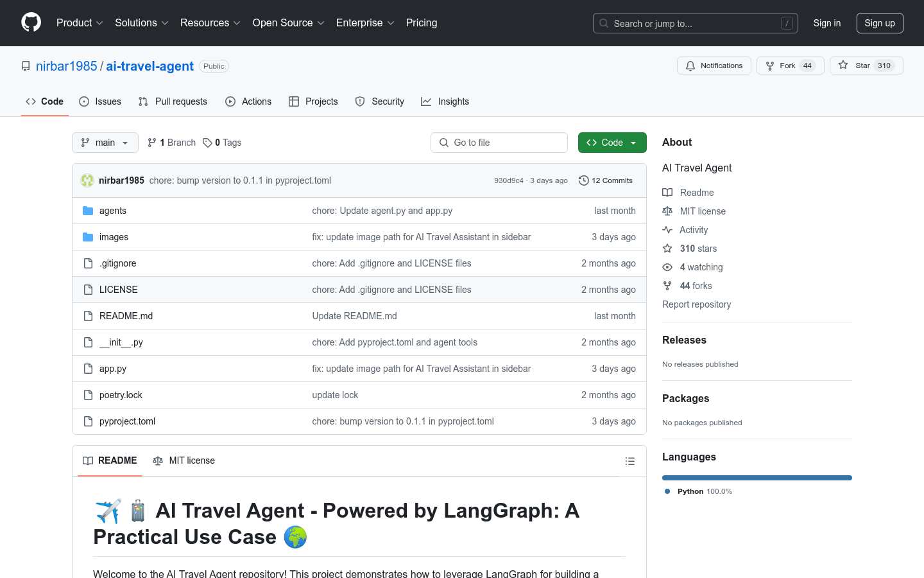Click the file icon next to app.py
Screen dimensions: 924x578
pos(88,369)
